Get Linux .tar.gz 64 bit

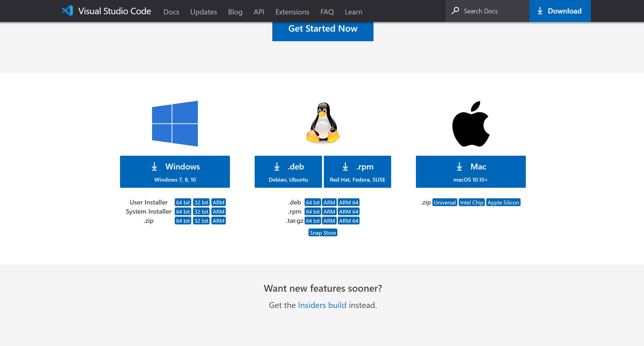(x=313, y=221)
